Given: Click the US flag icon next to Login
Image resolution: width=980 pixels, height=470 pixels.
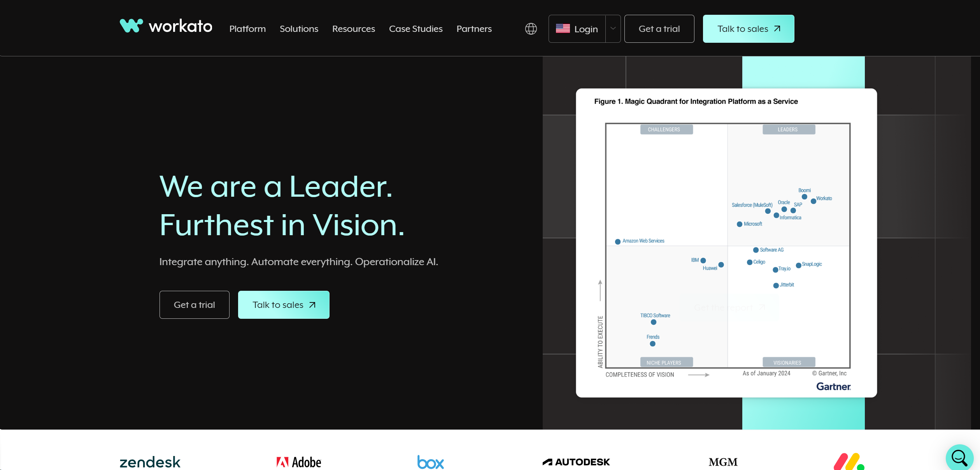Looking at the screenshot, I should point(562,28).
